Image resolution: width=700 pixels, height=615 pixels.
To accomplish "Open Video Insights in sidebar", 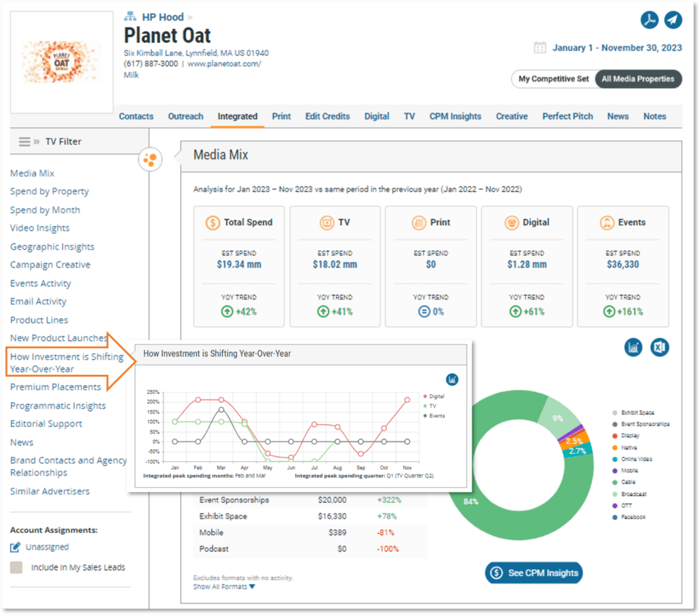I will 40,228.
